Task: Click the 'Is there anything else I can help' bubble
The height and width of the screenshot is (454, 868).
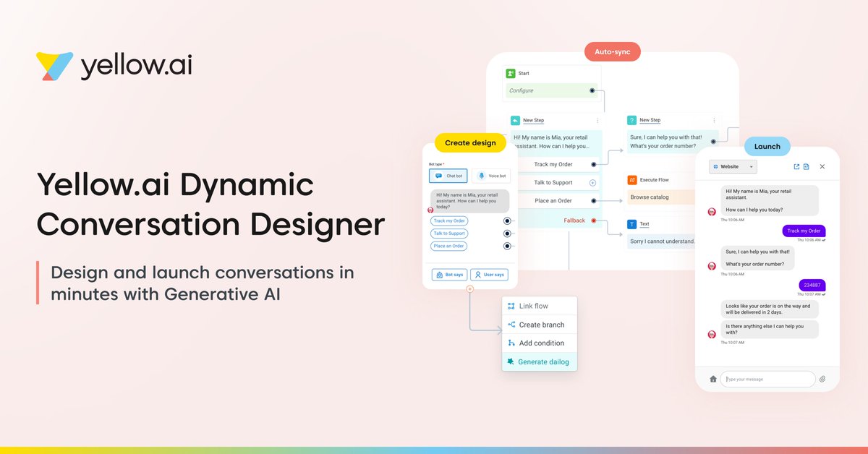Action: click(770, 330)
